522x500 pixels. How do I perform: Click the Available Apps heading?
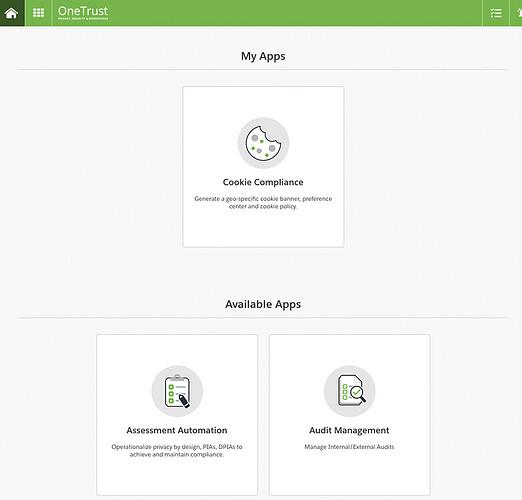(263, 304)
